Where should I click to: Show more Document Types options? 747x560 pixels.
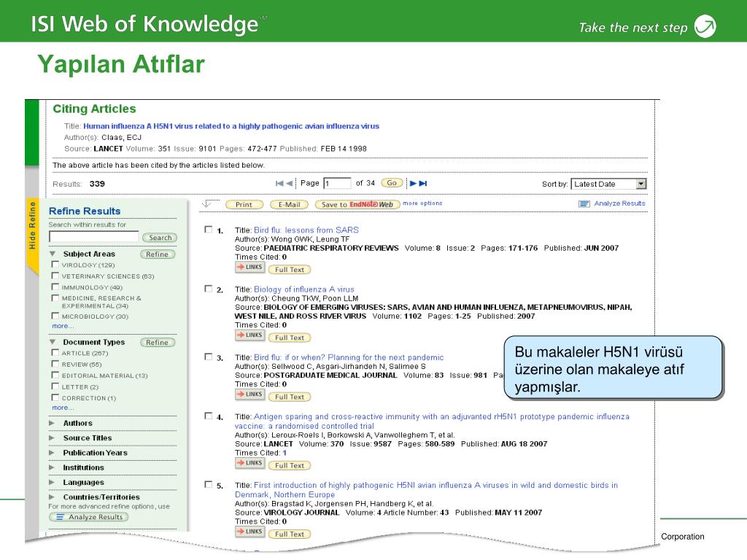(63, 408)
